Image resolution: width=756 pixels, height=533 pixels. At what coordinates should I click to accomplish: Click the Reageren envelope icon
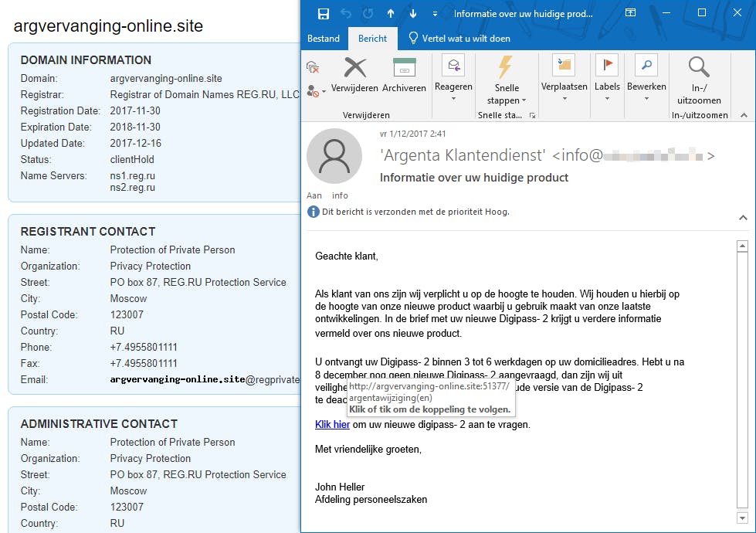pos(454,65)
